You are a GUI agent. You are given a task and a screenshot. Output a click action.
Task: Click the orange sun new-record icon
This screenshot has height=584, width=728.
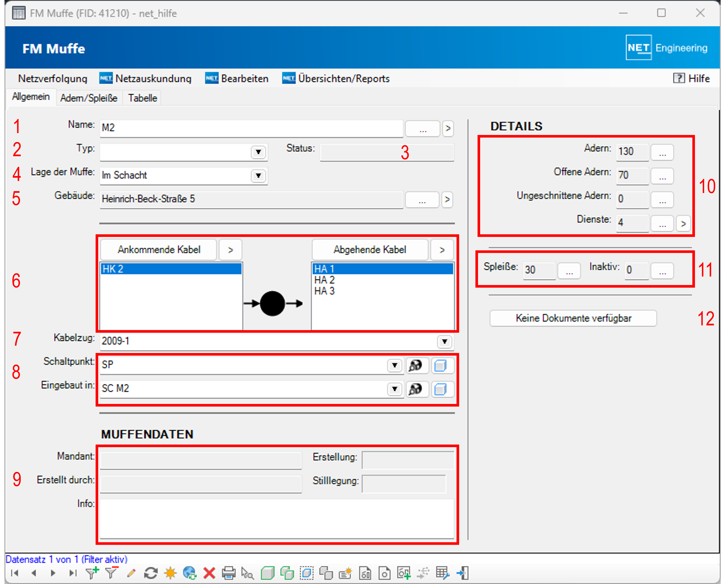[170, 573]
